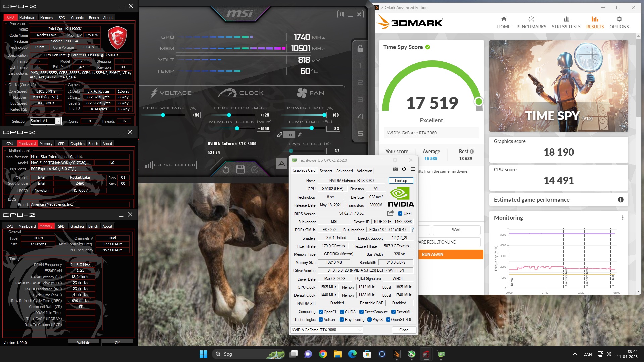Open 3DMark HOME icon

504,19
